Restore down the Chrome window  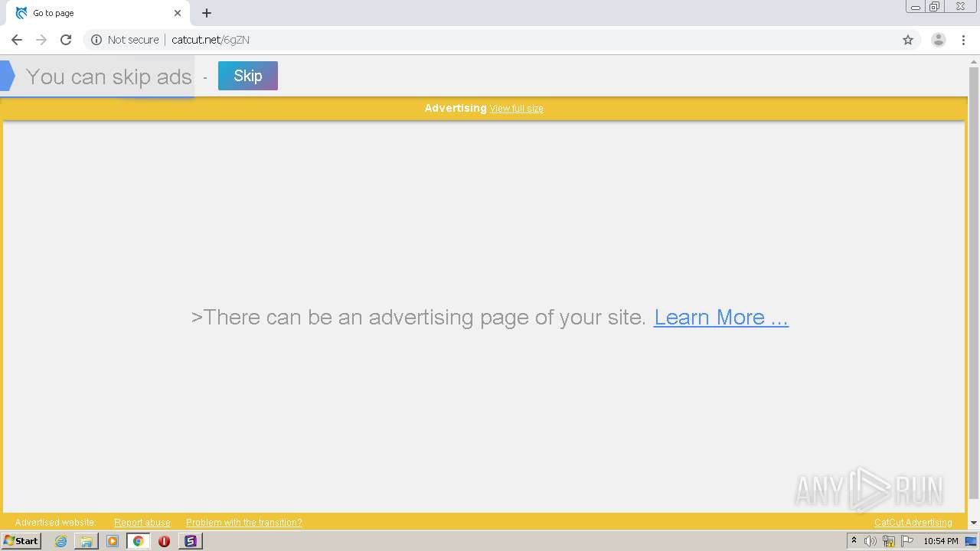(x=935, y=7)
